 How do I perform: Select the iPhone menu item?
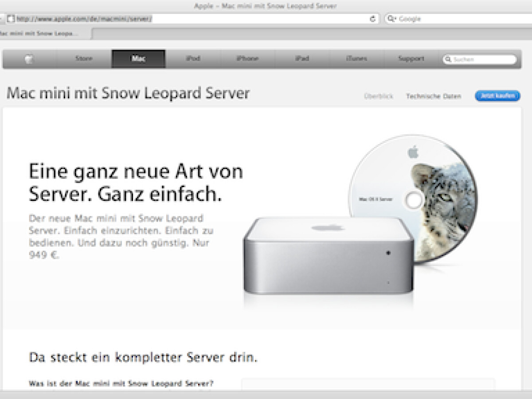point(248,58)
